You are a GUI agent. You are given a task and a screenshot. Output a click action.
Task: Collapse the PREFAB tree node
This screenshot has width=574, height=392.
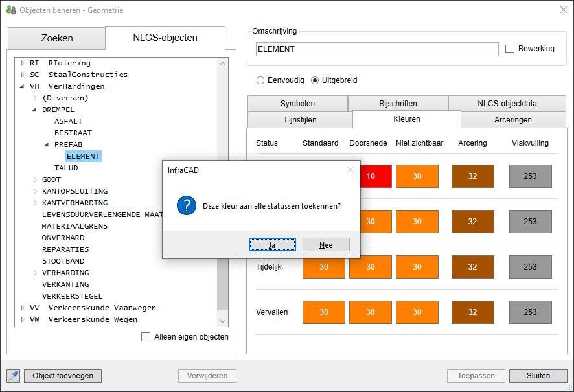(47, 144)
